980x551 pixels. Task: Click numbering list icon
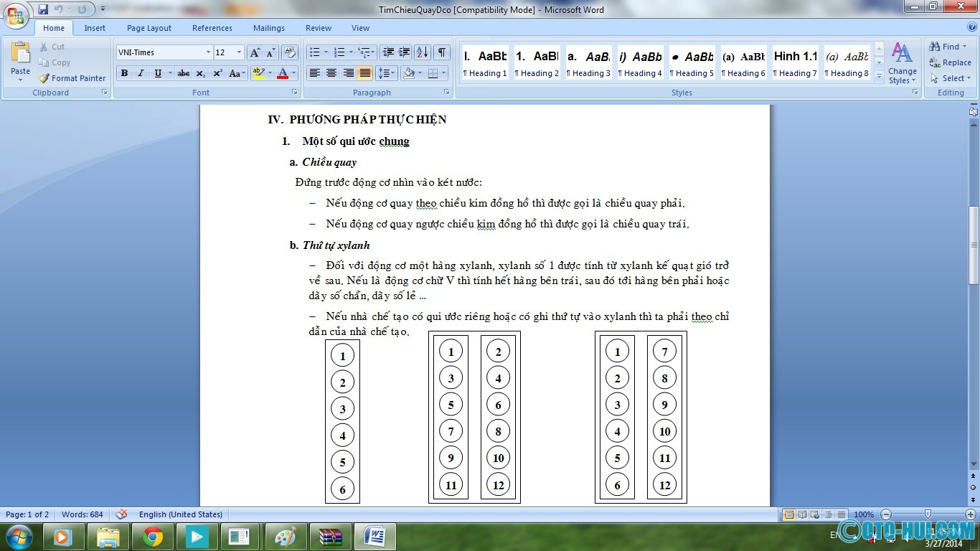tap(340, 52)
